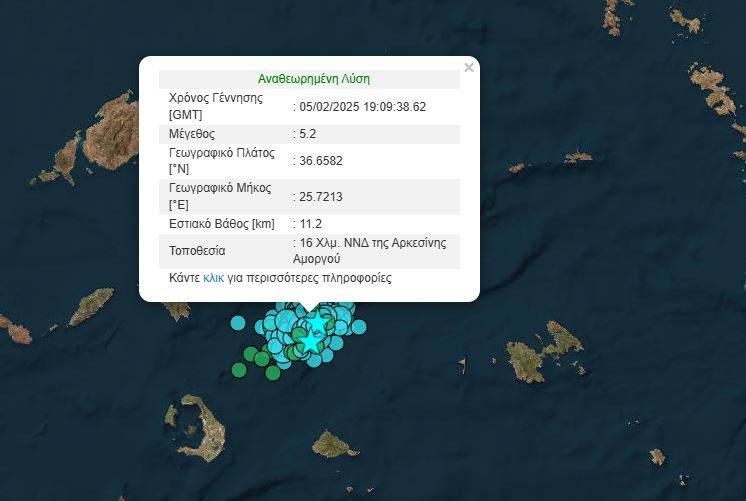Click the lower cyan star epicenter marker

pos(312,341)
